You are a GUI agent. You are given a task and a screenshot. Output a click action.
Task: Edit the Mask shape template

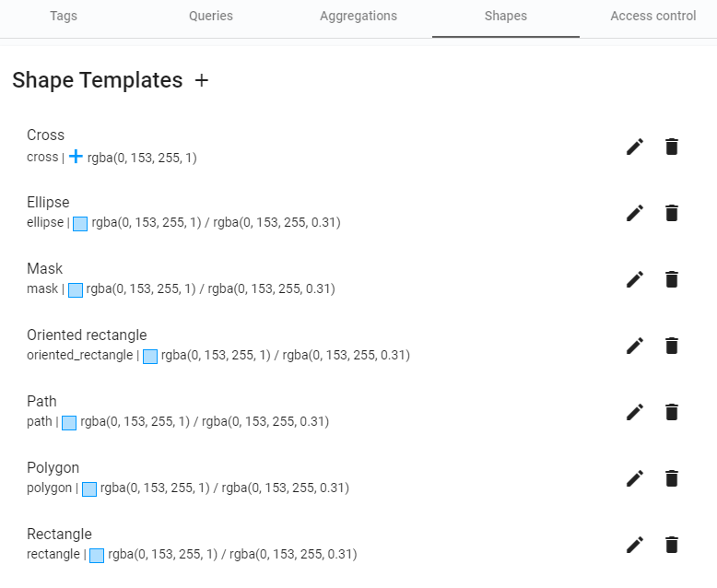click(635, 279)
